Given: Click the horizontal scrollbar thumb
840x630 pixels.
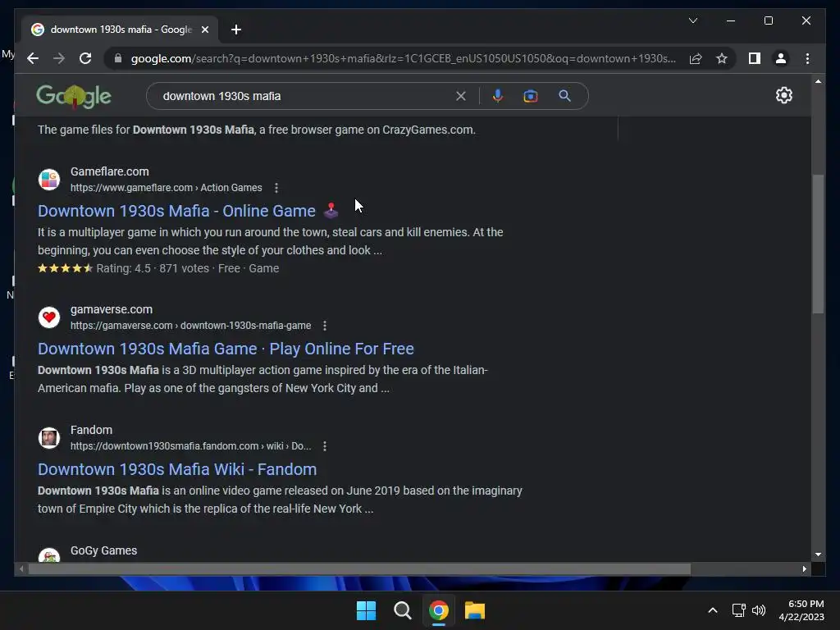Looking at the screenshot, I should [359, 569].
